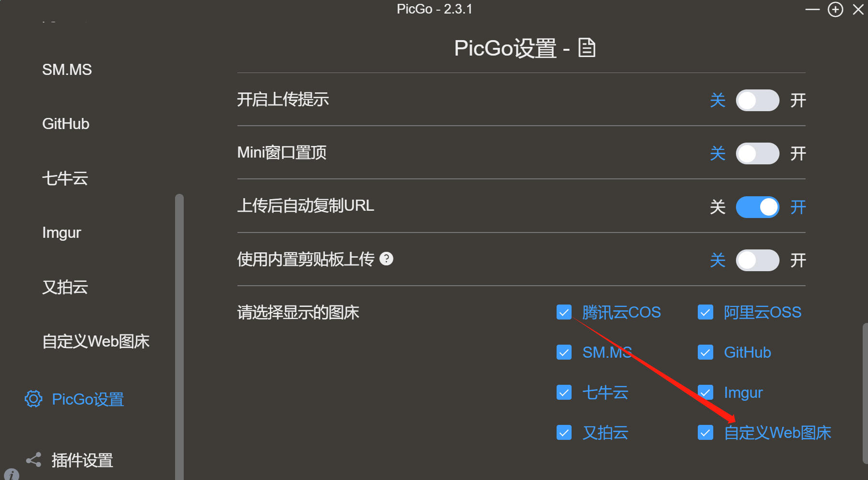The width and height of the screenshot is (868, 480).
Task: Open SM.MS settings in the sidebar
Action: click(x=67, y=69)
